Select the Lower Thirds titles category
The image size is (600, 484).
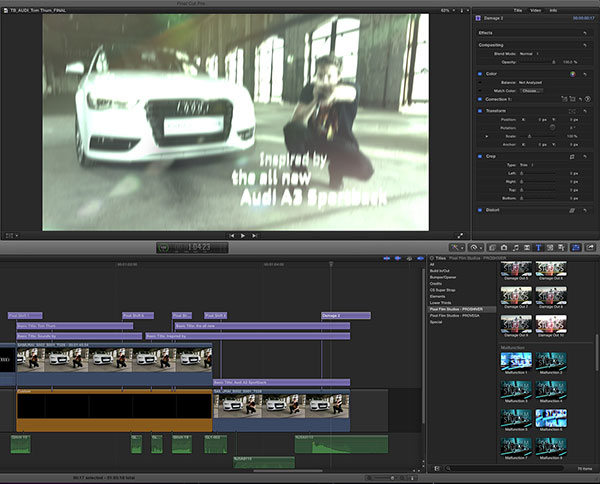(440, 303)
